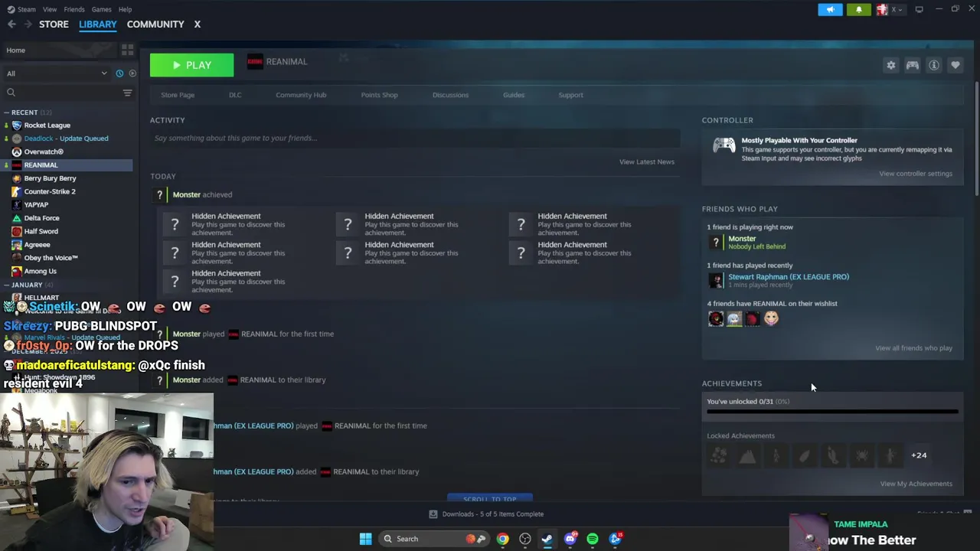980x551 pixels.
Task: Click the Windows taskbar Search box
Action: [x=433, y=539]
